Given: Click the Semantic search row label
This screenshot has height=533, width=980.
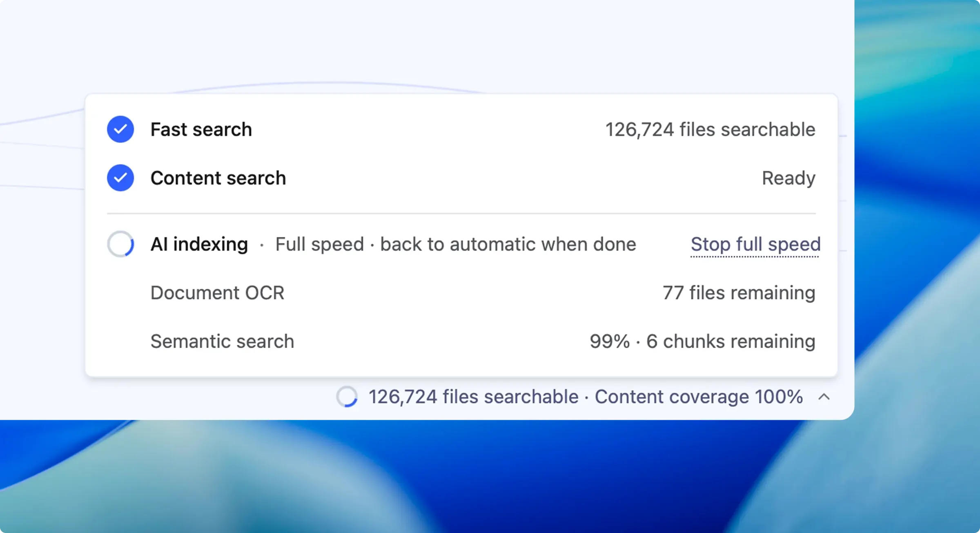Looking at the screenshot, I should [x=223, y=341].
